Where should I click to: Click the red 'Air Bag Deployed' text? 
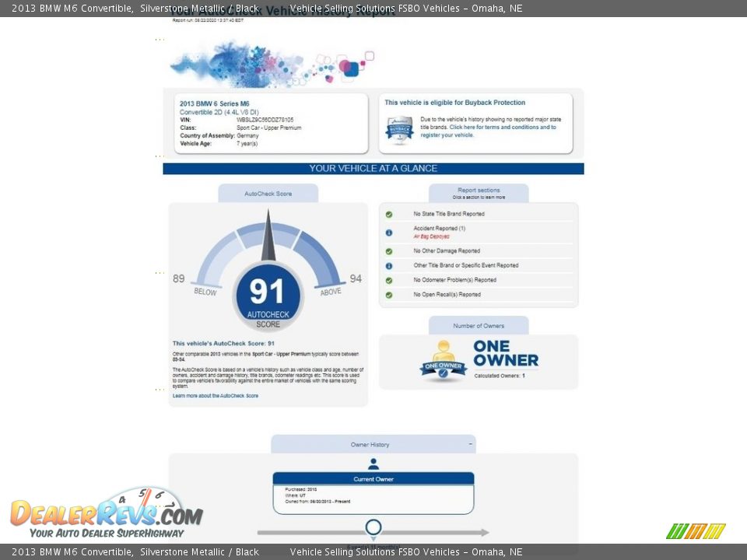(x=432, y=236)
